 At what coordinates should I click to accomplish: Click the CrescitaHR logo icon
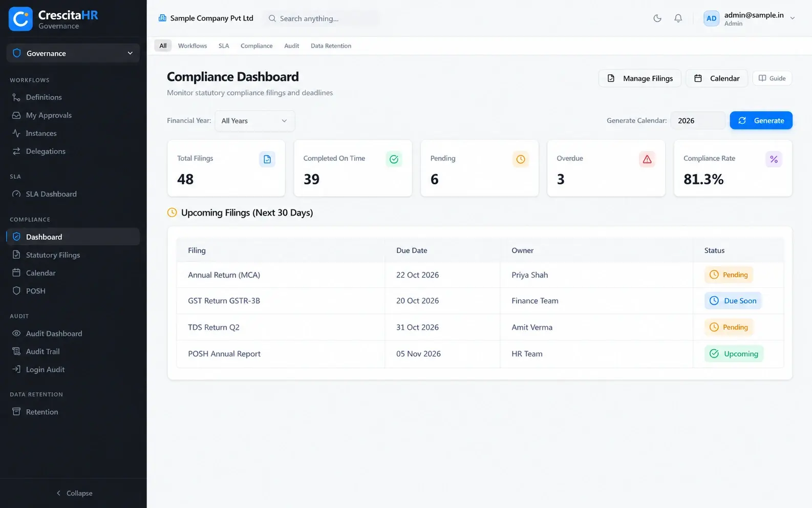tap(20, 19)
